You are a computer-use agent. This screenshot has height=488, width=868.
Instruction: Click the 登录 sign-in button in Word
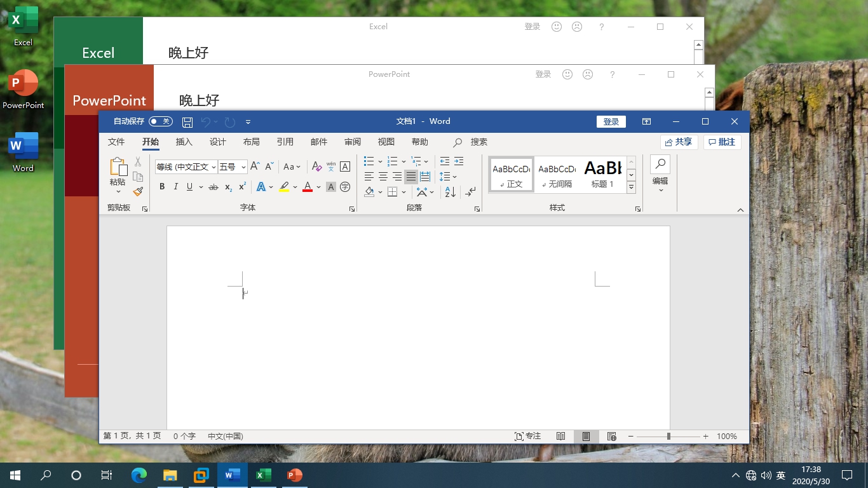click(611, 121)
